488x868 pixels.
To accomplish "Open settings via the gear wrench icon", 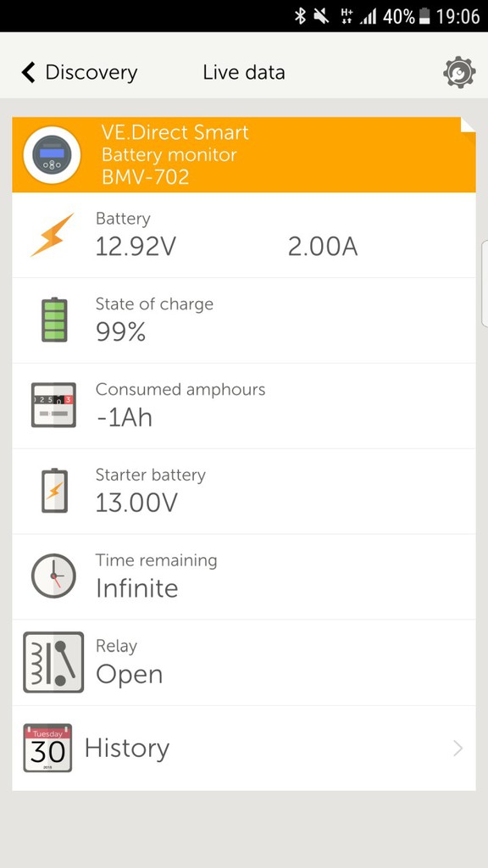I will click(x=458, y=73).
